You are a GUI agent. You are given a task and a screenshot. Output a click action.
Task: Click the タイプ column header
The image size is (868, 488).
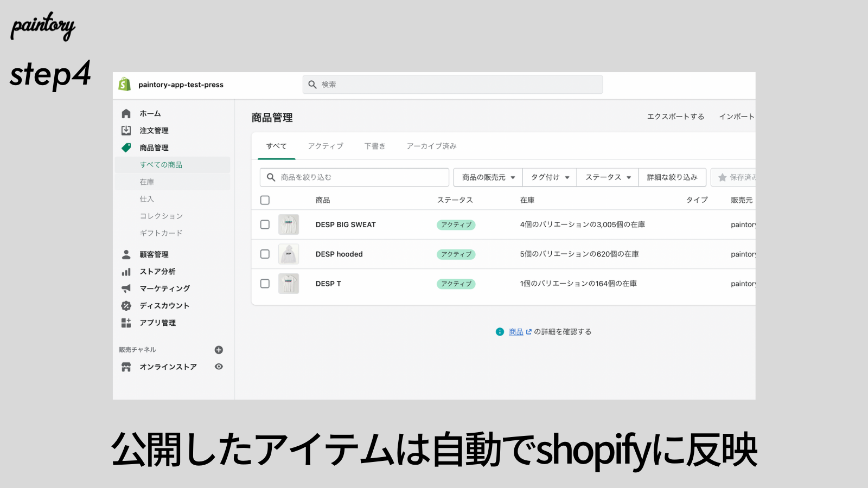click(x=697, y=200)
